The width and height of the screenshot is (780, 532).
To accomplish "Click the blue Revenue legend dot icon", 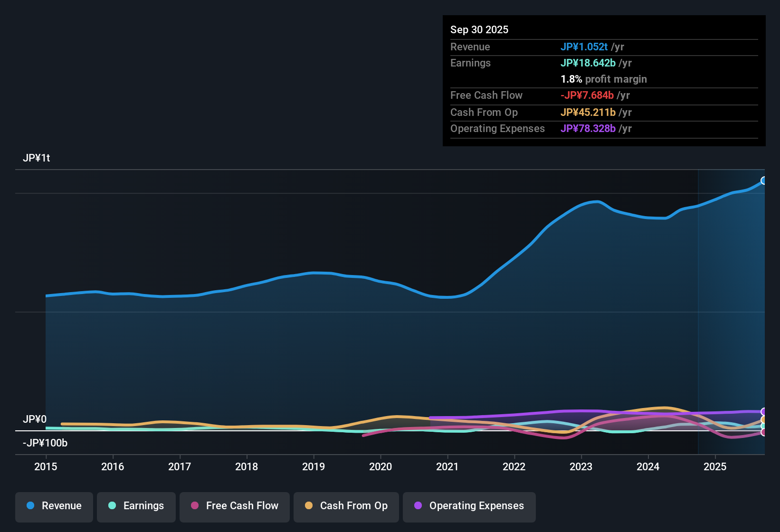I will point(30,506).
